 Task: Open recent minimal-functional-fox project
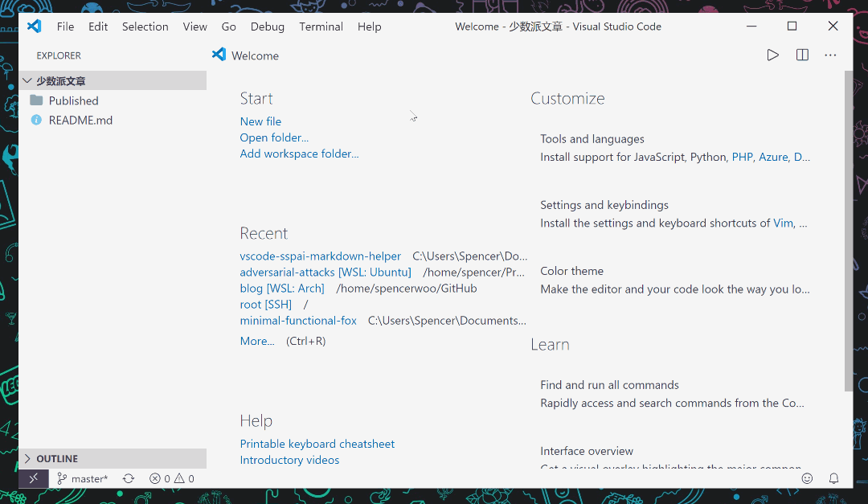pos(298,320)
